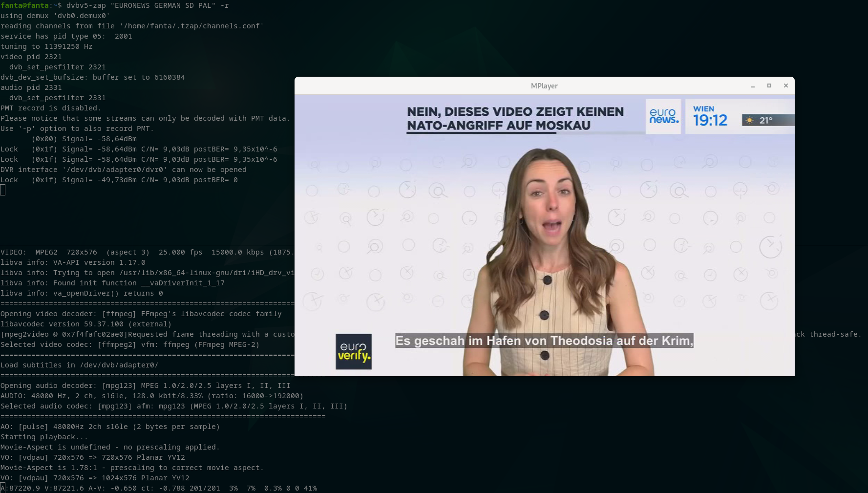Click the euro verify logo badge

pyautogui.click(x=353, y=351)
